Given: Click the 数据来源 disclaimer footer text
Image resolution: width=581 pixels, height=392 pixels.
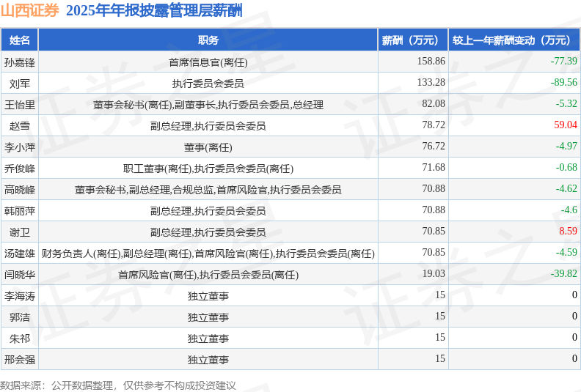Looking at the screenshot, I should click(x=118, y=385).
